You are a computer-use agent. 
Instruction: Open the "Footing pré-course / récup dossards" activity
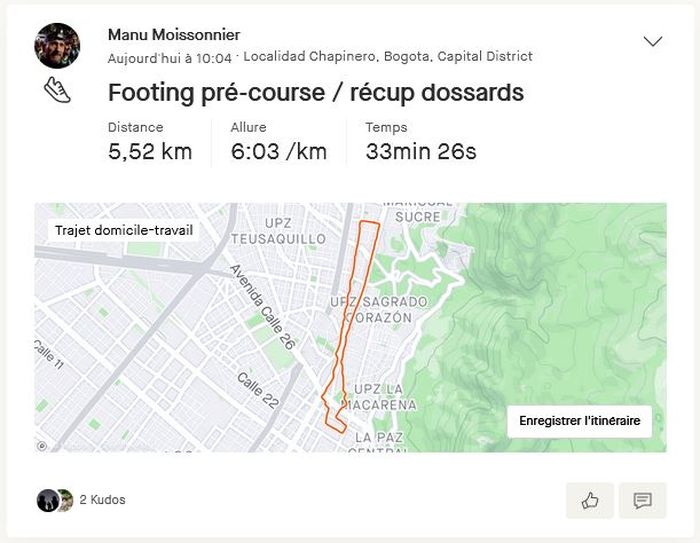point(315,93)
